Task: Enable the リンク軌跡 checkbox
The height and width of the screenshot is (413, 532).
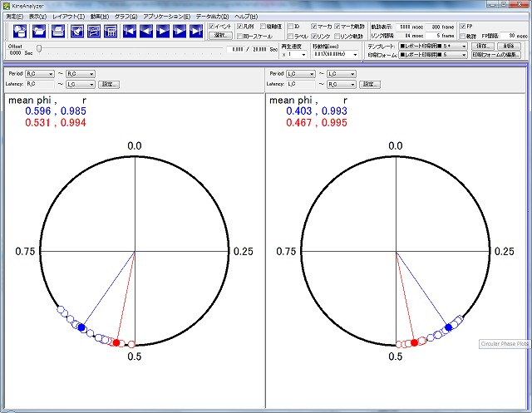Action: pyautogui.click(x=337, y=36)
